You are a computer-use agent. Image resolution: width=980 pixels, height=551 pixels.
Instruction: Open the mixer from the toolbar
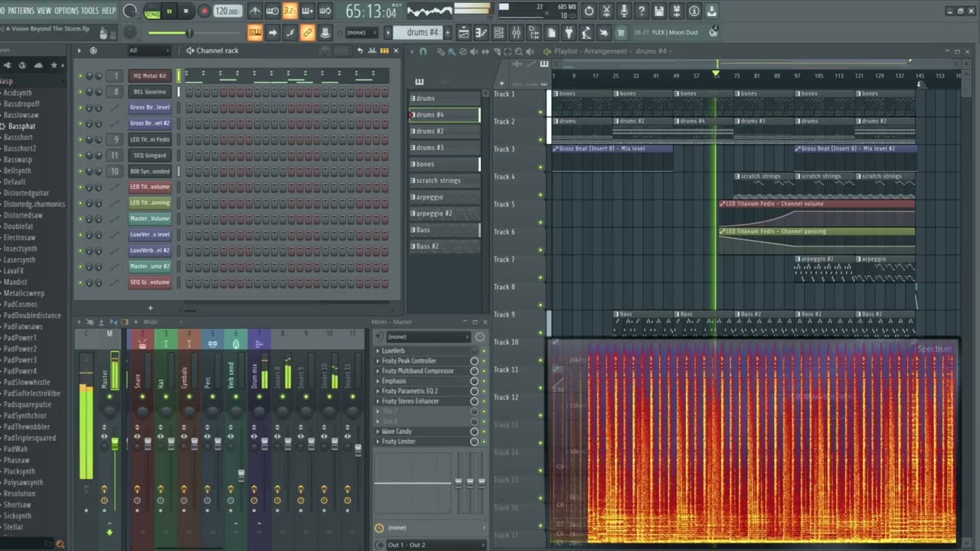(x=516, y=33)
